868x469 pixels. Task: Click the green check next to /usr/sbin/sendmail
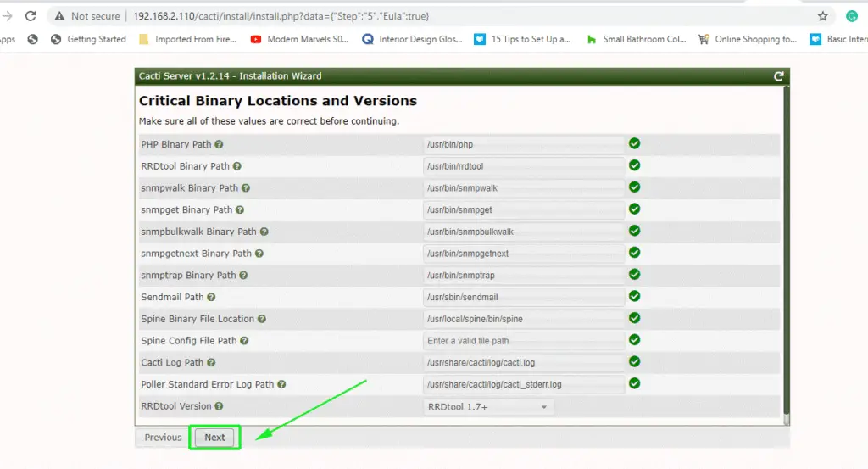pyautogui.click(x=634, y=296)
